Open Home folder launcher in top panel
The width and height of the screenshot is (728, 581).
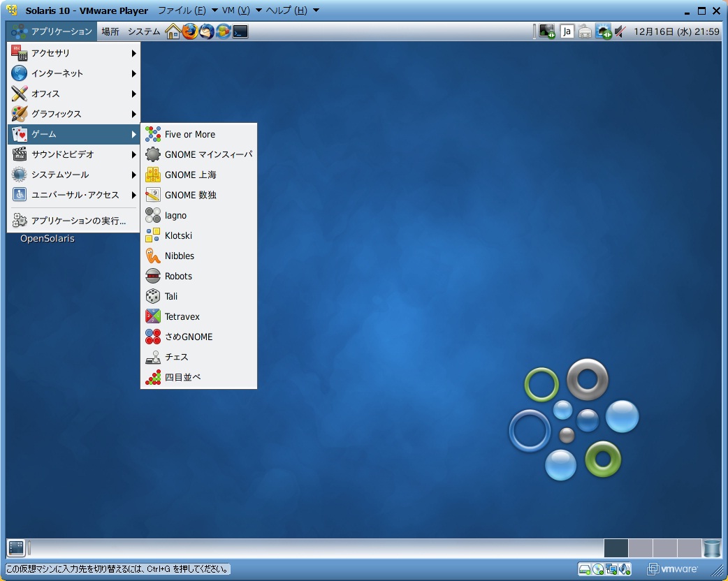pyautogui.click(x=173, y=31)
